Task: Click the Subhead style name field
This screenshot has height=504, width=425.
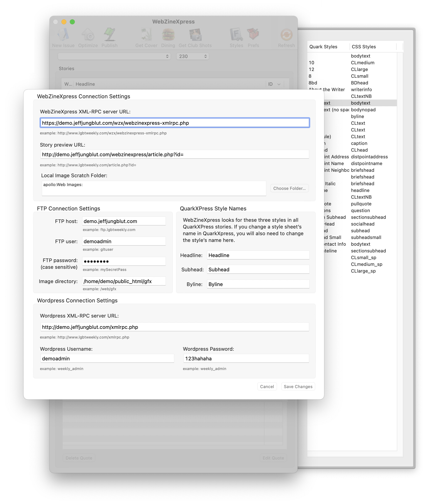Action: coord(258,270)
